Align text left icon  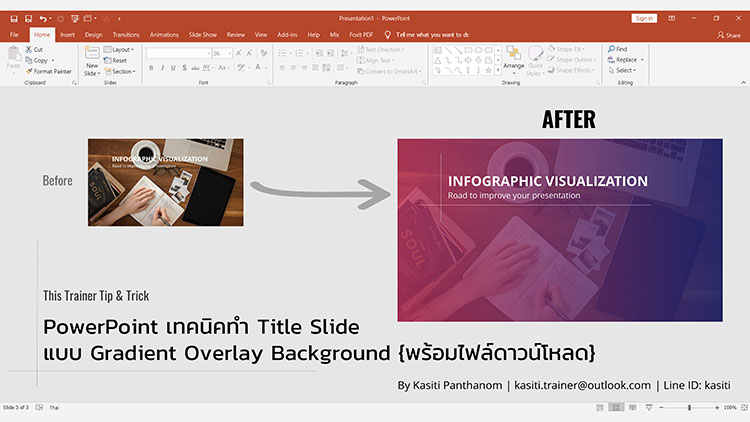point(282,67)
